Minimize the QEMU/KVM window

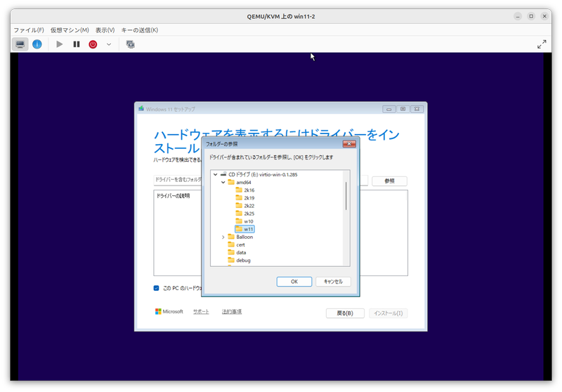[x=518, y=16]
